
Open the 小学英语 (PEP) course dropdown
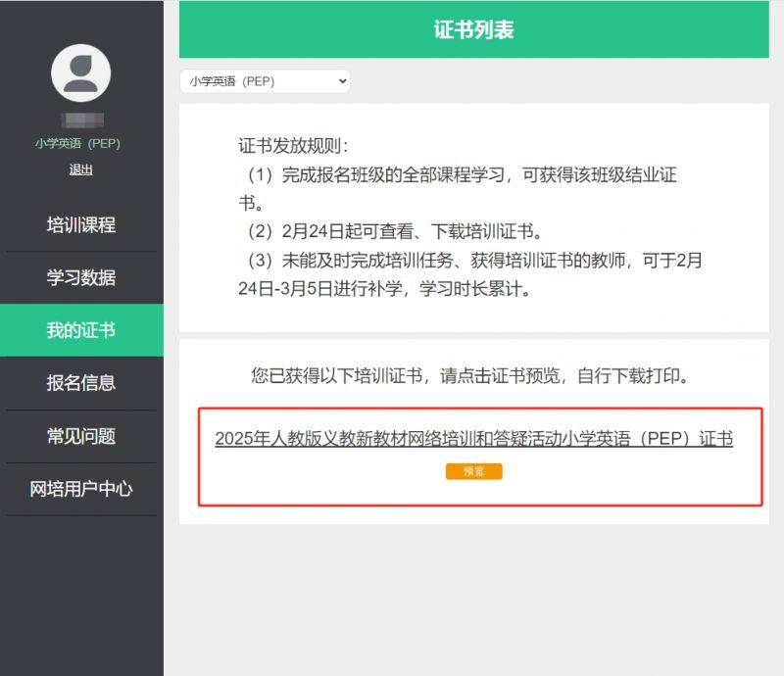tap(265, 81)
